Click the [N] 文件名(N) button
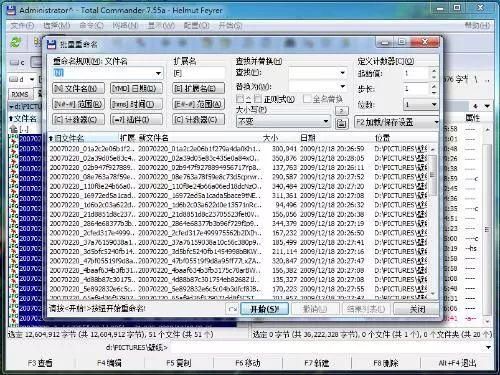This screenshot has width=500, height=375. 79,88
